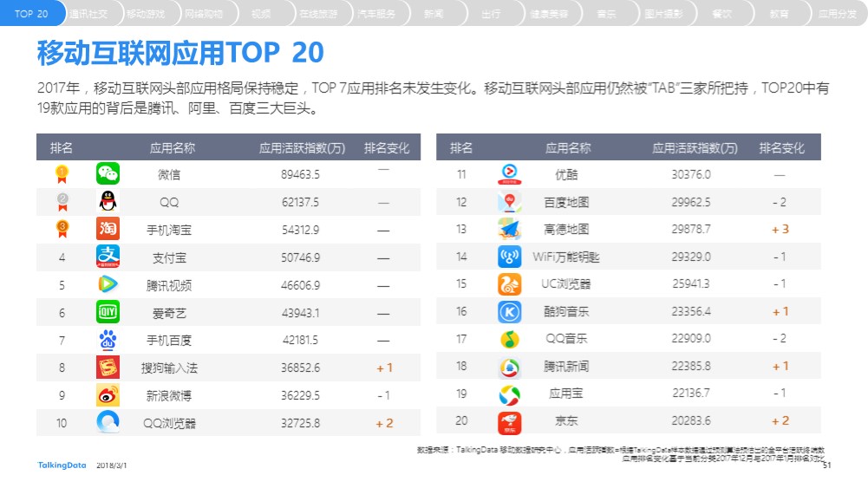Click the QQ浏览器 blue cloud icon

pyautogui.click(x=108, y=422)
